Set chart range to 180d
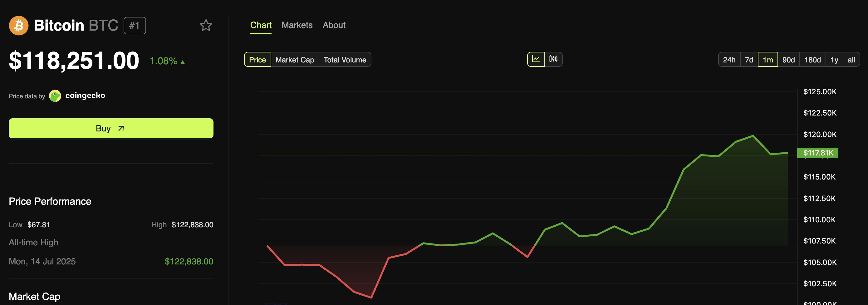The image size is (868, 305). [x=812, y=60]
